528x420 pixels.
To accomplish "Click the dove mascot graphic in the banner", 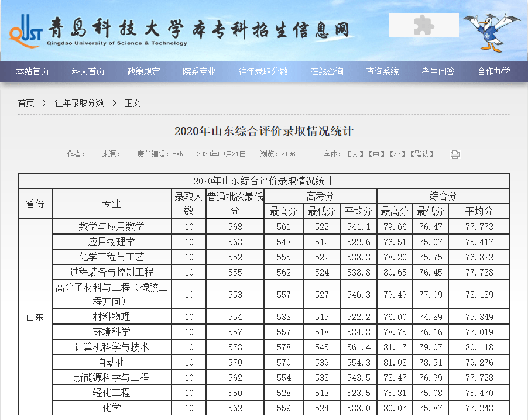I will [490, 31].
